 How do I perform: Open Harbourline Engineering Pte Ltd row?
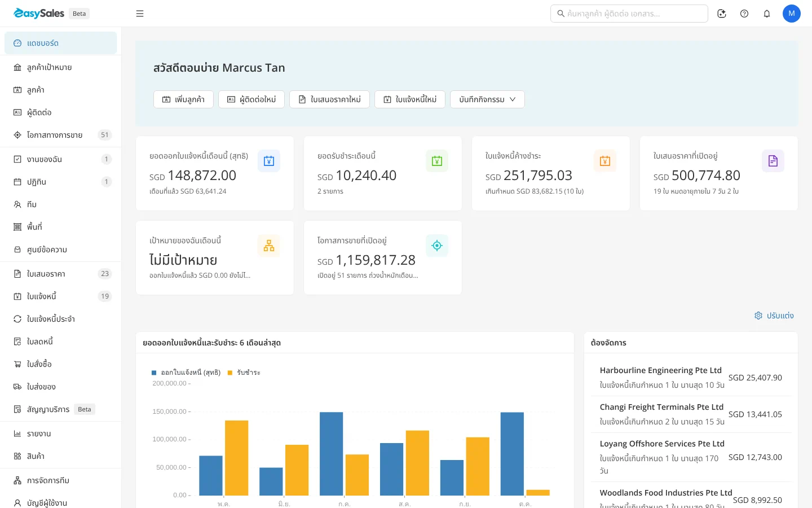tap(691, 378)
